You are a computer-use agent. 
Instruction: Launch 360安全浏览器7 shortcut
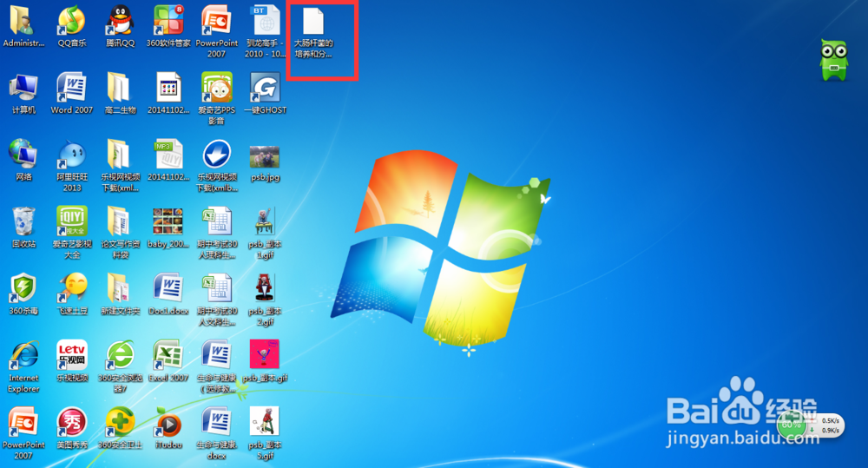pos(120,356)
